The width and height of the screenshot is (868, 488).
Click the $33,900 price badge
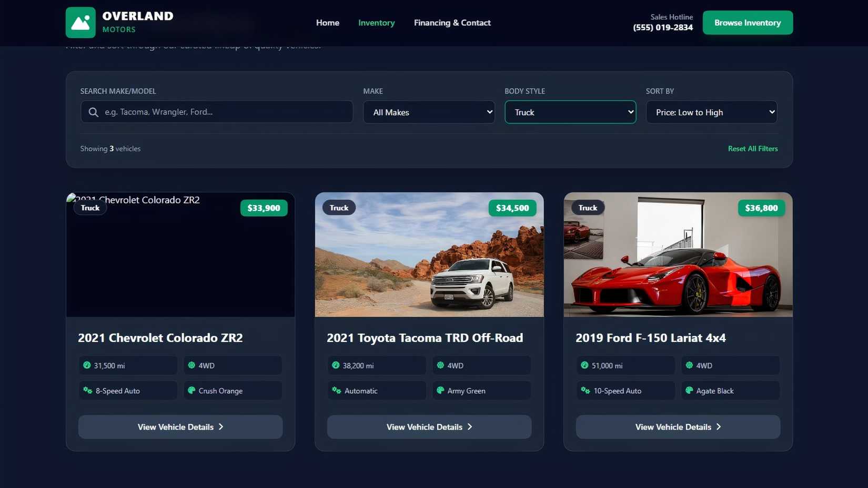point(264,208)
